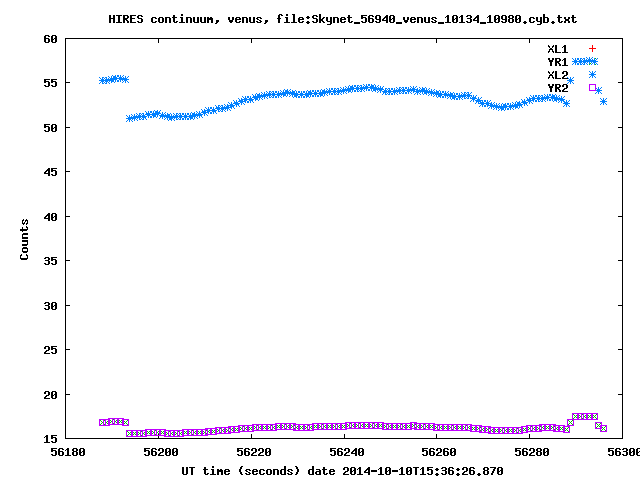Image resolution: width=640 pixels, height=480 pixels.
Task: Click y-axis tick label 50
Action: pyautogui.click(x=51, y=128)
